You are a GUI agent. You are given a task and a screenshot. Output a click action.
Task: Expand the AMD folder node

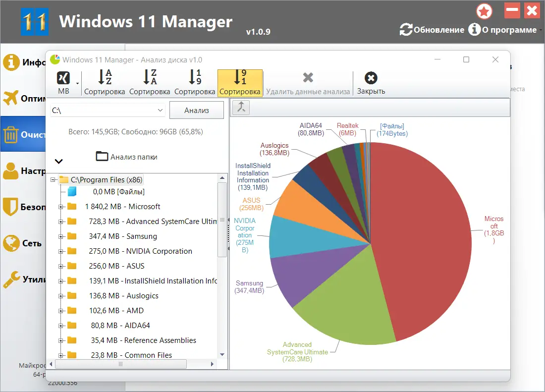click(x=61, y=311)
